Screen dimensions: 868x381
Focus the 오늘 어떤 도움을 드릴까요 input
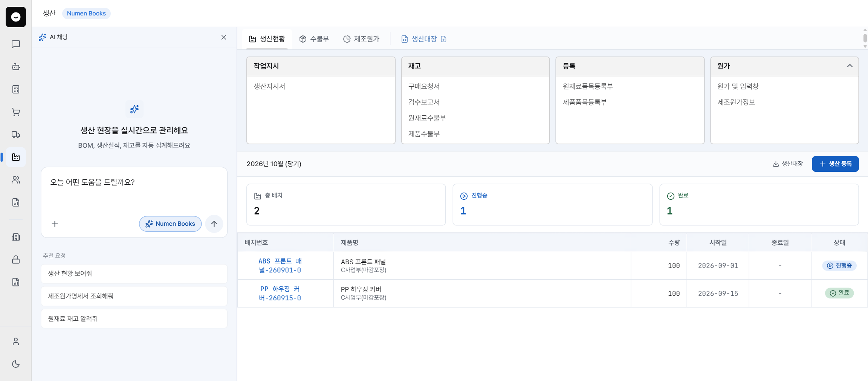tap(134, 182)
